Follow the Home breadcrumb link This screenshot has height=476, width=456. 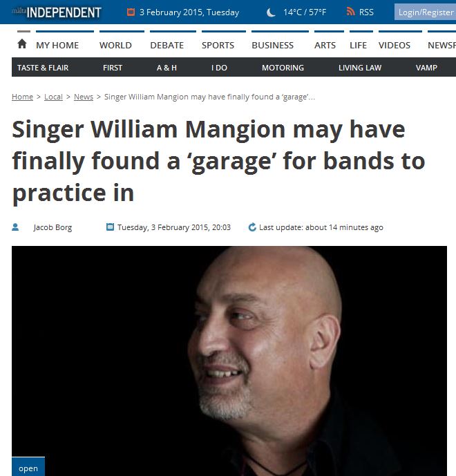pyautogui.click(x=23, y=97)
